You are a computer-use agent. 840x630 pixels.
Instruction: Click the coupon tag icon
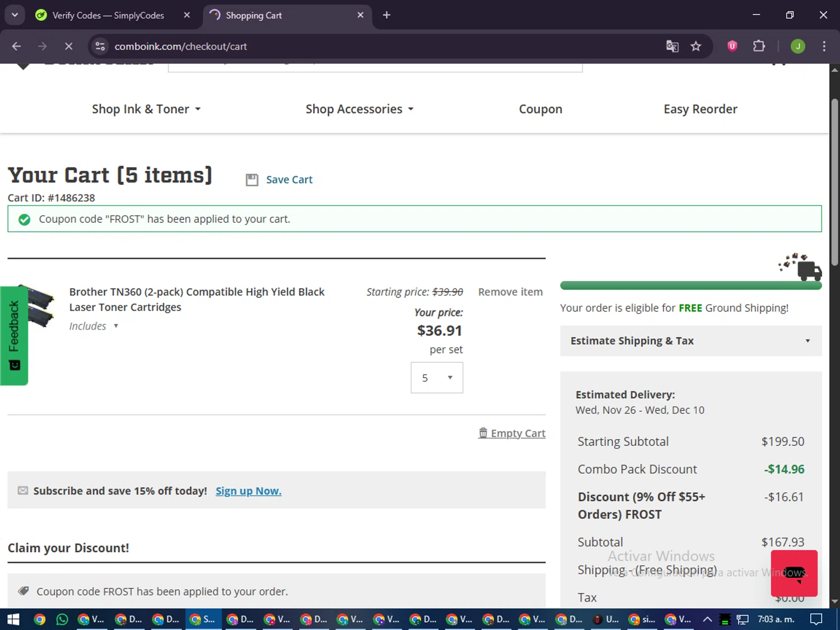click(x=23, y=591)
